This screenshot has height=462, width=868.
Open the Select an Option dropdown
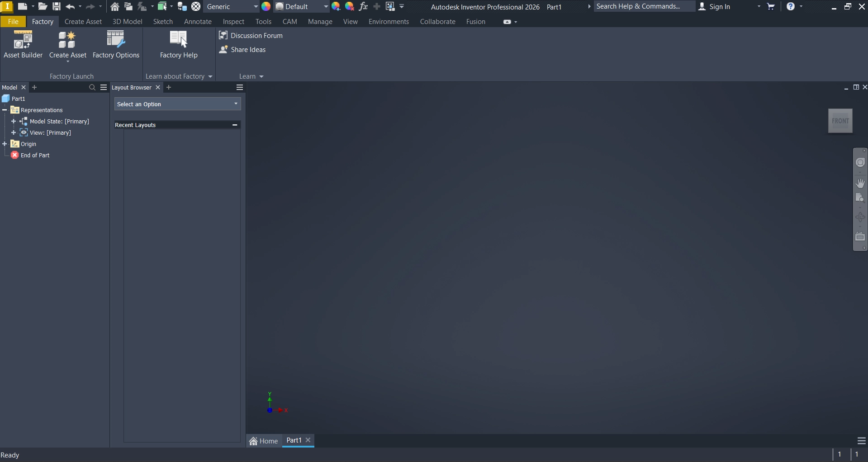(x=177, y=104)
